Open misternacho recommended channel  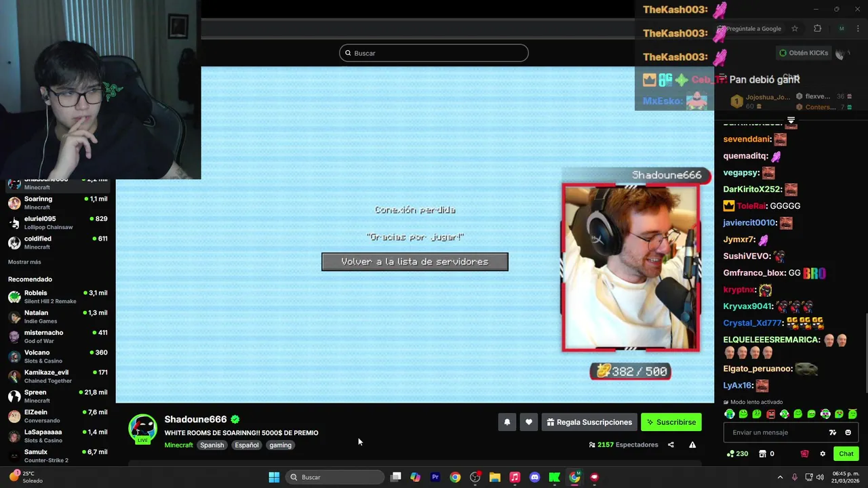click(58, 337)
